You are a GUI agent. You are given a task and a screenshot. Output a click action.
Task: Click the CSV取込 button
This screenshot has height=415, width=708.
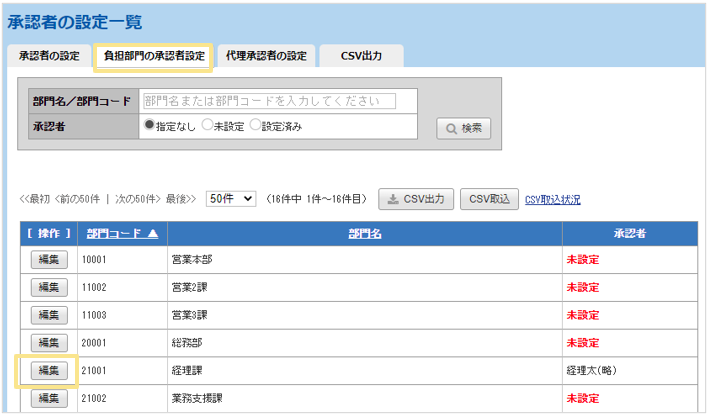(x=489, y=199)
